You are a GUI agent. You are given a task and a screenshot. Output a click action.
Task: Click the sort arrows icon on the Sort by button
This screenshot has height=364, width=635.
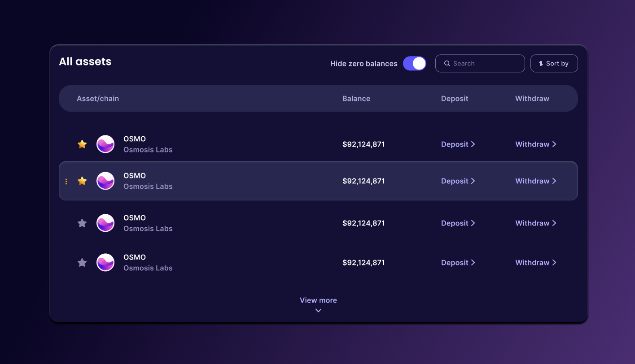pyautogui.click(x=541, y=63)
